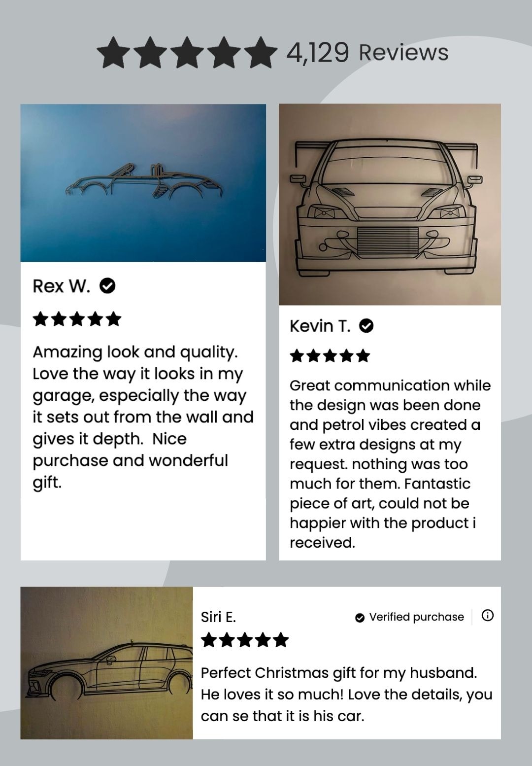Click the verified checkmark beside Kevin T.
This screenshot has width=532, height=766.
[366, 326]
